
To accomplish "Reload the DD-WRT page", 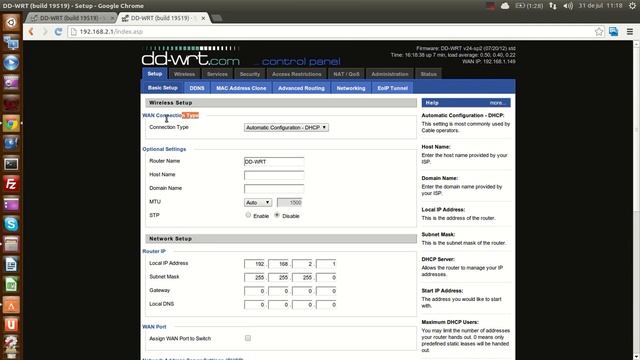I will (58, 31).
